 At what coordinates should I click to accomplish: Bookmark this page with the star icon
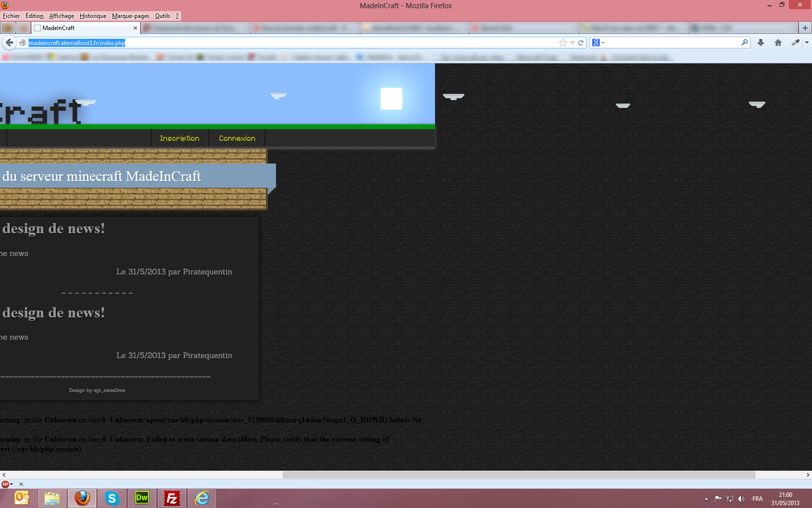tap(563, 43)
